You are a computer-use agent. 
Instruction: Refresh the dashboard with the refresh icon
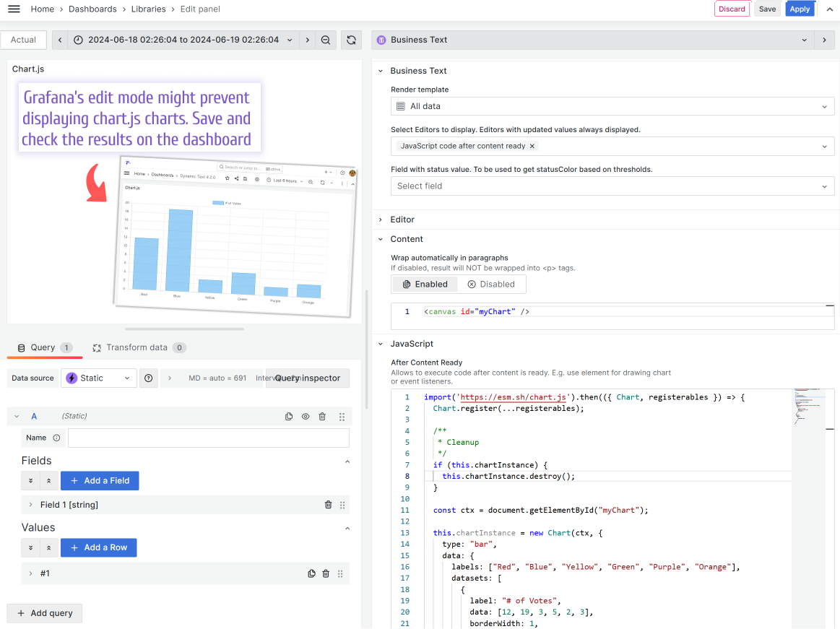[352, 40]
